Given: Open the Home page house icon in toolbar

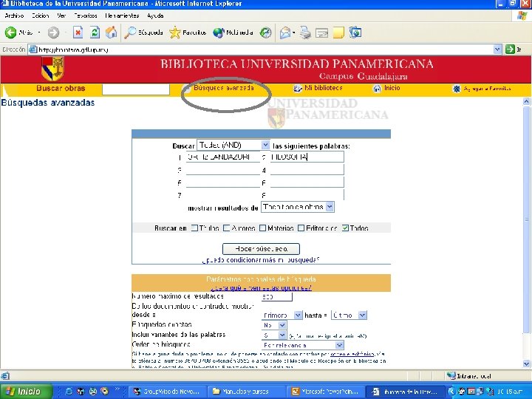Looking at the screenshot, I should 111,33.
